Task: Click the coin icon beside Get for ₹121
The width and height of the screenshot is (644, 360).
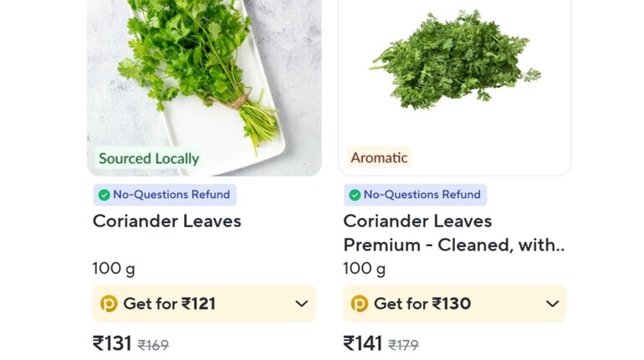Action: click(x=109, y=304)
